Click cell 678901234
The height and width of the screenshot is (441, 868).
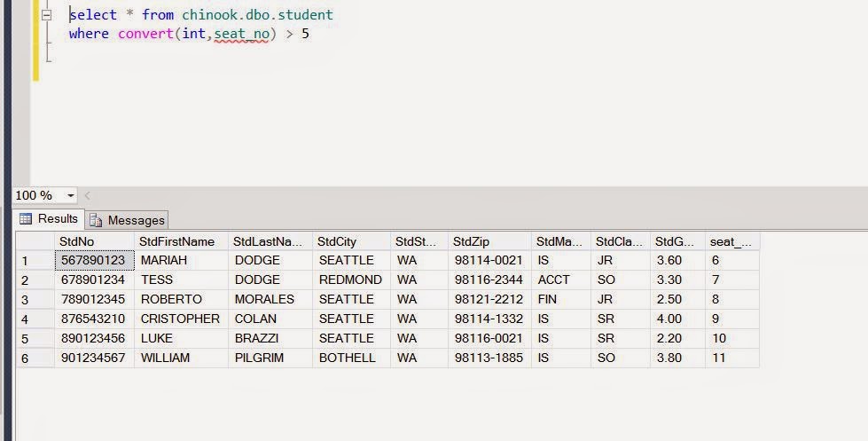click(x=94, y=280)
